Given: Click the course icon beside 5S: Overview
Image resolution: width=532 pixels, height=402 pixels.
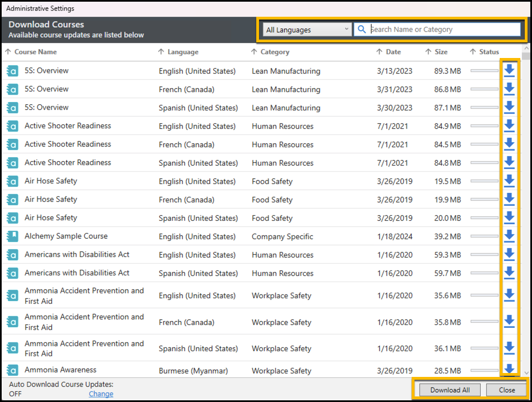Looking at the screenshot, I should (12, 70).
